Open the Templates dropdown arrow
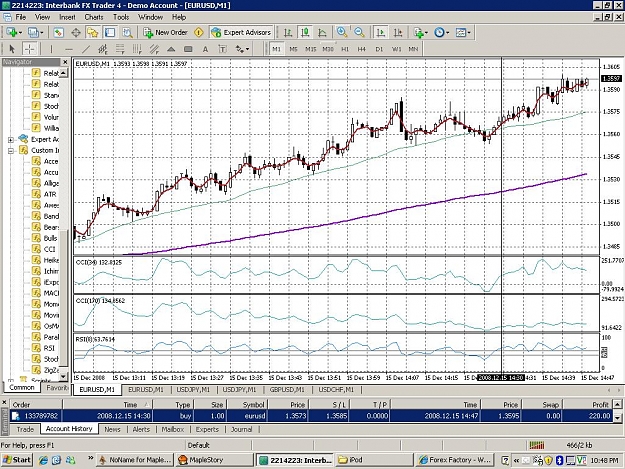The height and width of the screenshot is (469, 625). (x=469, y=33)
